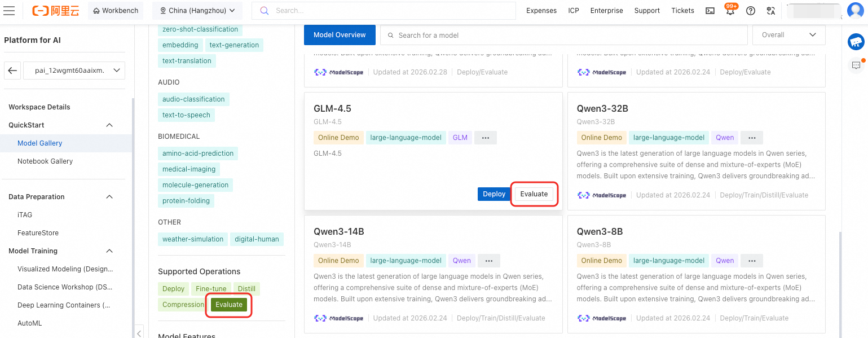Click the back arrow beside workspace selector
868x338 pixels.
click(x=12, y=71)
